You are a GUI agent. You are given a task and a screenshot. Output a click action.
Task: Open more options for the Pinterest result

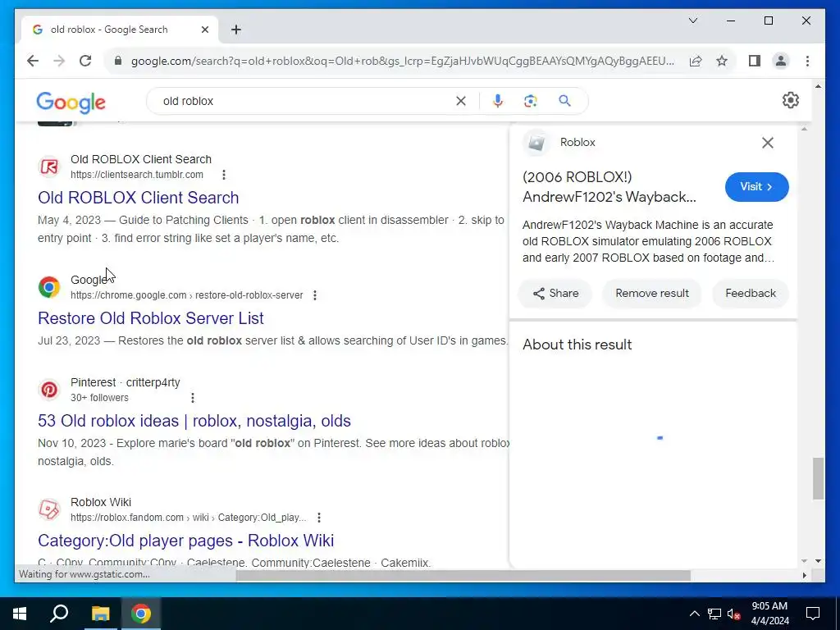(x=192, y=398)
